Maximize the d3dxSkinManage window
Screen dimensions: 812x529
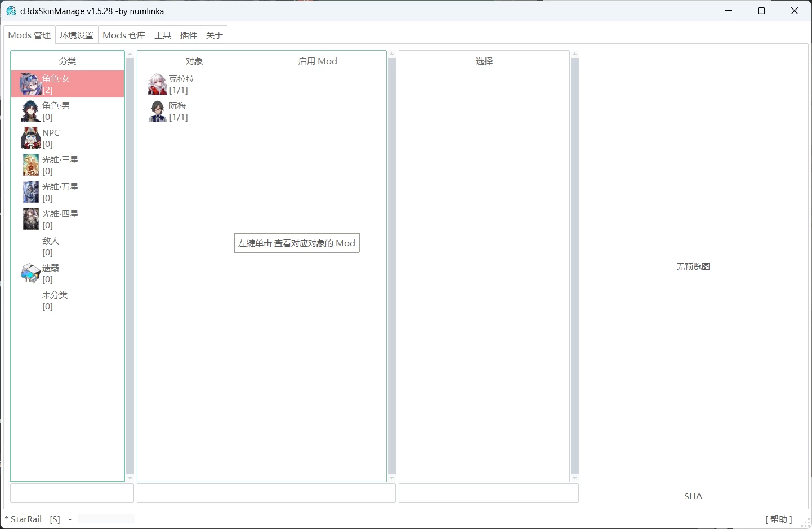coord(761,11)
